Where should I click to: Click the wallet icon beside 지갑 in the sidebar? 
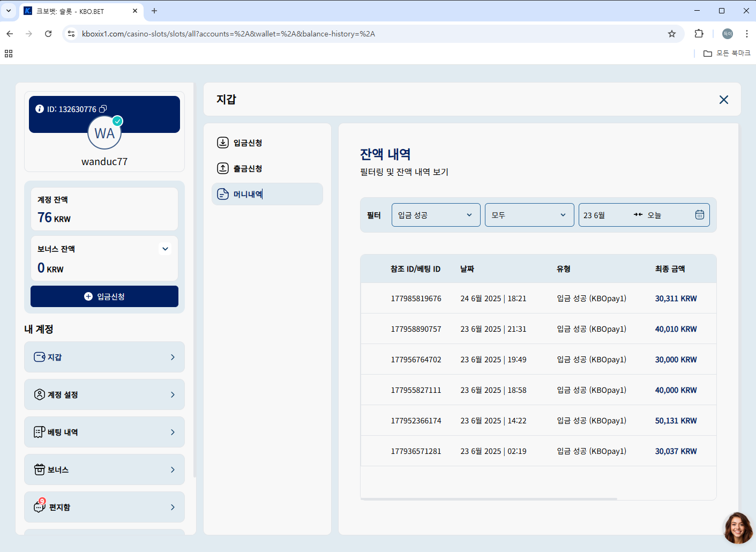coord(40,357)
